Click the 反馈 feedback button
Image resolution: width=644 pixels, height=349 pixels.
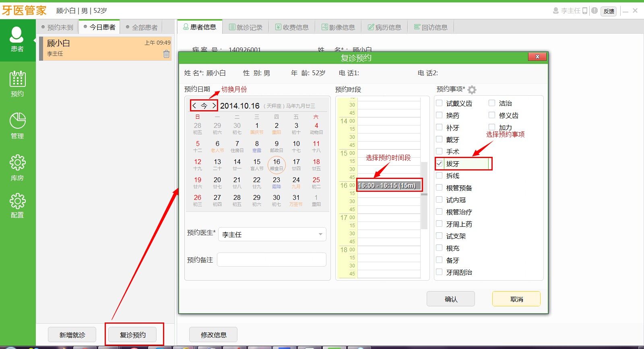tap(609, 11)
